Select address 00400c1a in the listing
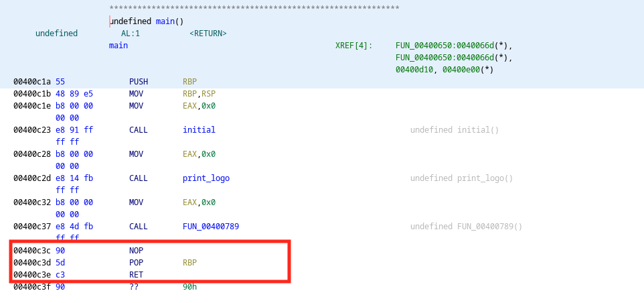This screenshot has width=644, height=303. 29,82
